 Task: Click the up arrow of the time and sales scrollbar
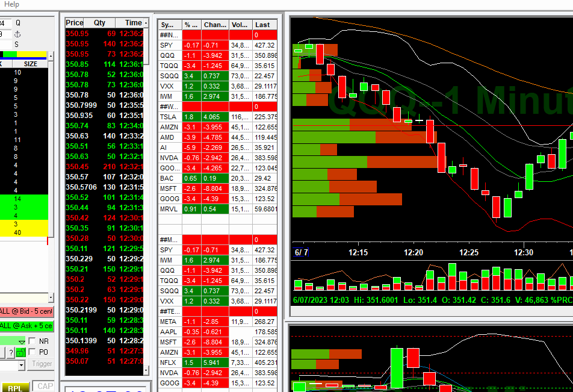click(146, 23)
